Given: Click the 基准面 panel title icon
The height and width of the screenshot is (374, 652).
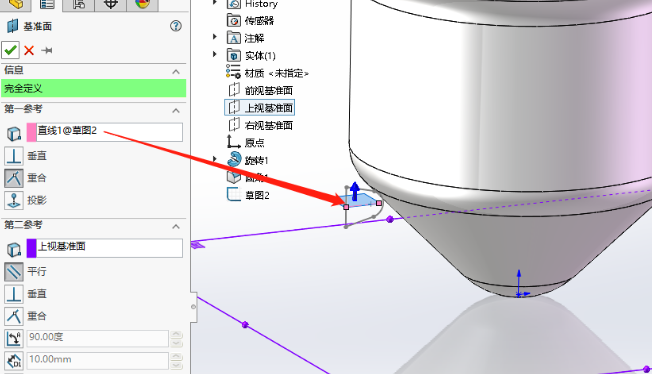Looking at the screenshot, I should pyautogui.click(x=12, y=26).
